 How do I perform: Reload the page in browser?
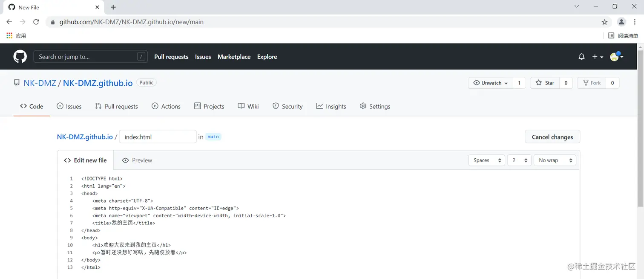[x=36, y=22]
